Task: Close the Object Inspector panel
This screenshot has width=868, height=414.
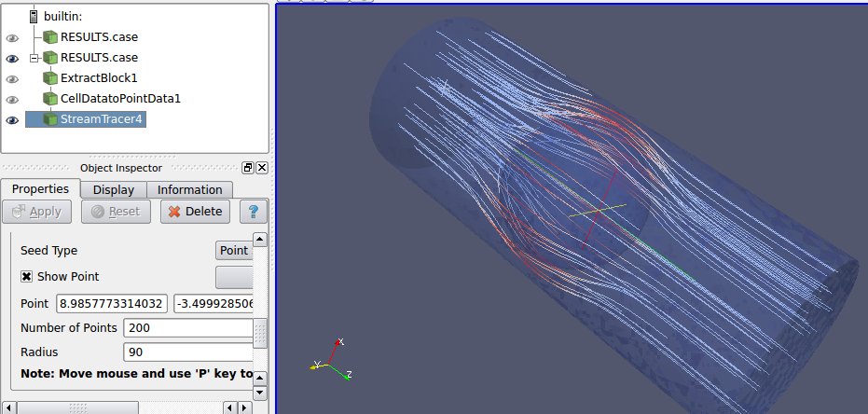Action: pyautogui.click(x=262, y=168)
